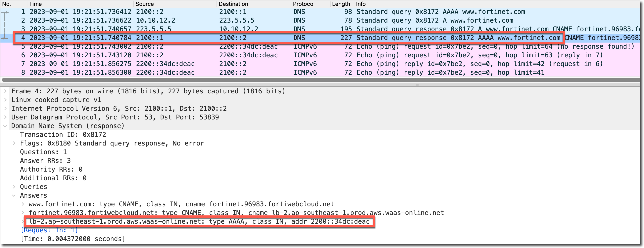Expand fortinet.96983.fortiwebcloud.net CNAME answer
This screenshot has width=644, height=248.
click(x=23, y=213)
